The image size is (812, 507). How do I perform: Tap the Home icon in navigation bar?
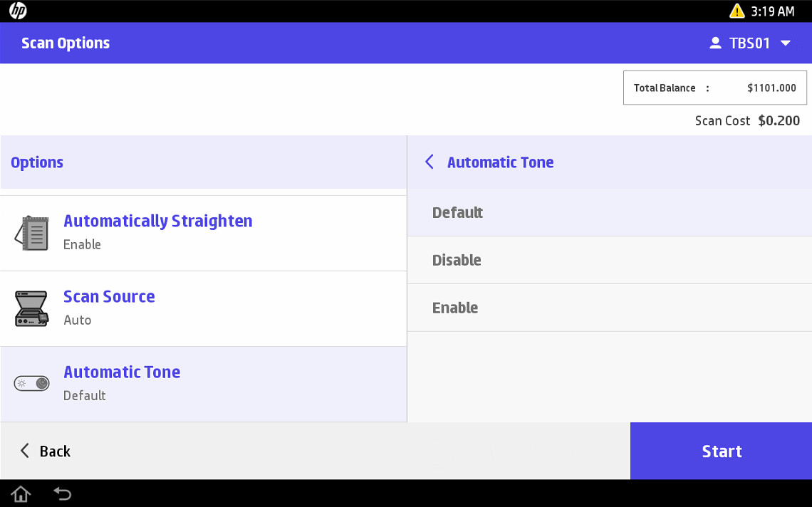click(21, 493)
